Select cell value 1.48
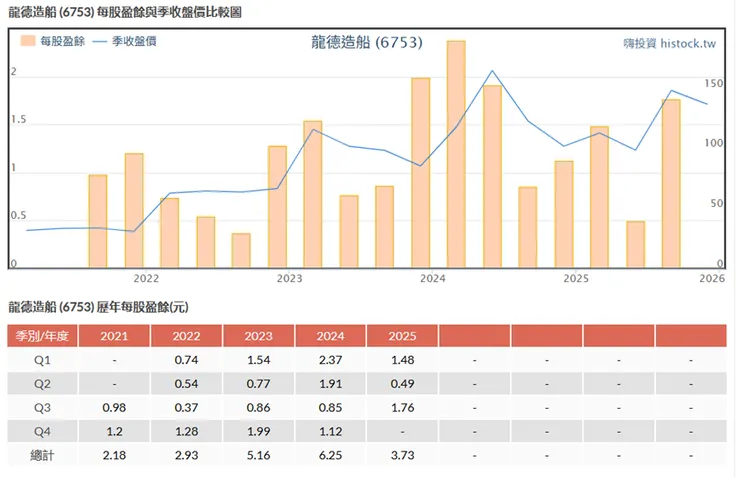The image size is (740, 477). point(403,360)
